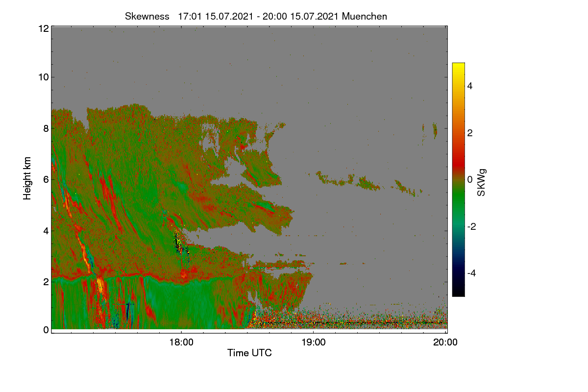Click the 18:00 time tick label
This screenshot has width=588, height=392.
tap(181, 343)
